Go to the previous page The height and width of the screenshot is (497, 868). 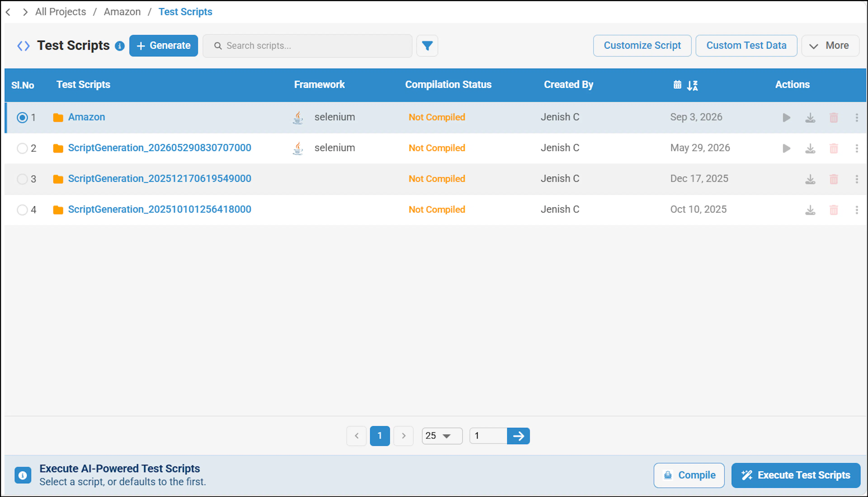(356, 436)
